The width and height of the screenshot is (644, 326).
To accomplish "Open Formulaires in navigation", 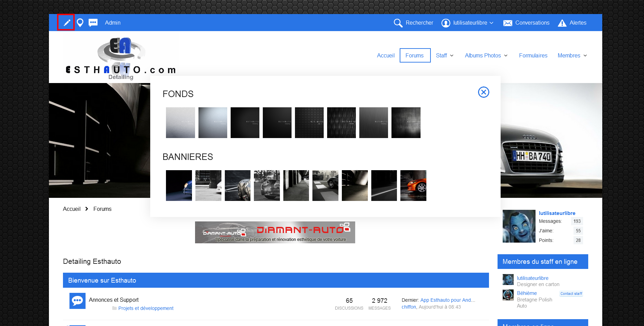I will point(533,55).
